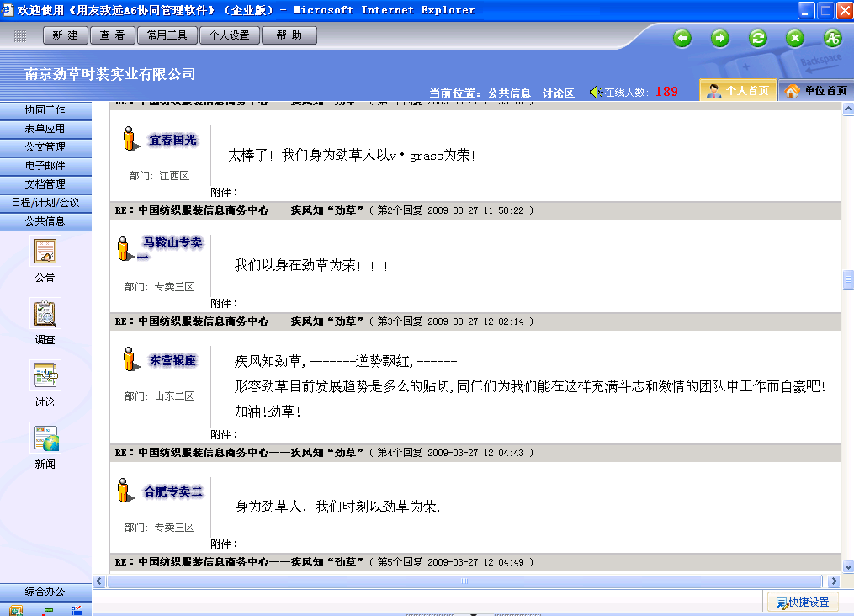854x616 pixels.
Task: Open the 讨论 discussion icon
Action: pos(45,376)
